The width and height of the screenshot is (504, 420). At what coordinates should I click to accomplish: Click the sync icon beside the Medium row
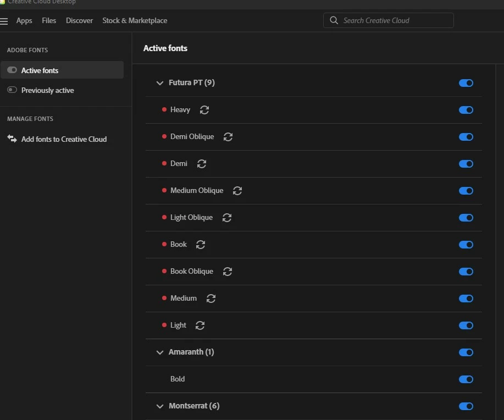(x=211, y=299)
